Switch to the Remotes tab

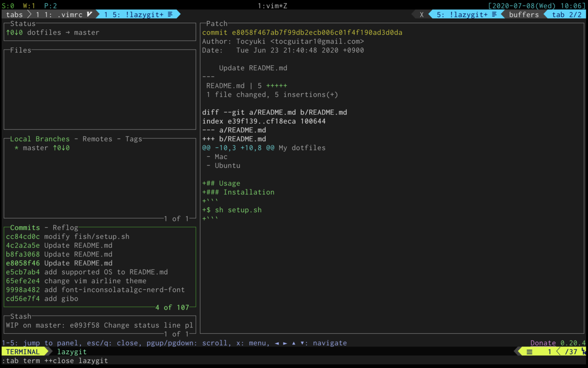[x=97, y=139]
